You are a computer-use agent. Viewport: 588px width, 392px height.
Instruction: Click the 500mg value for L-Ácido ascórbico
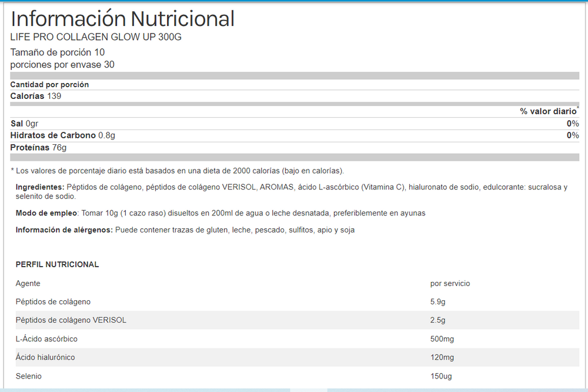442,339
